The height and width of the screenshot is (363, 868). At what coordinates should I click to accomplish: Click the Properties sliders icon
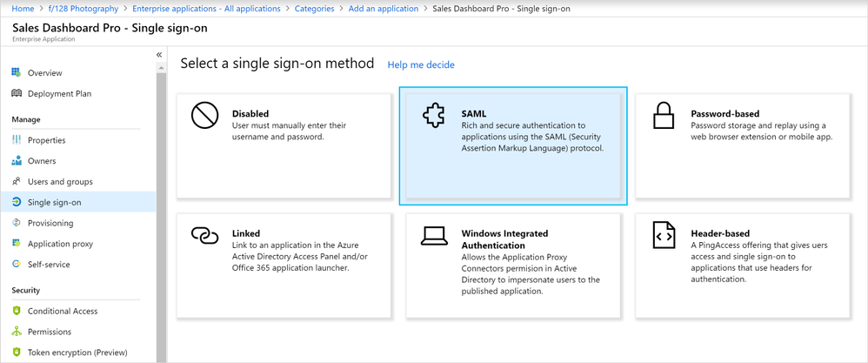click(x=17, y=140)
